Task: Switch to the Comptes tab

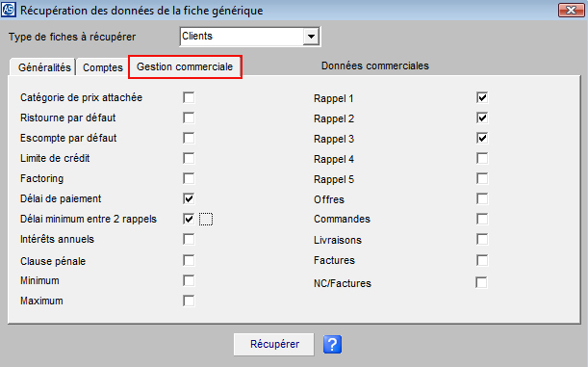Action: click(102, 67)
